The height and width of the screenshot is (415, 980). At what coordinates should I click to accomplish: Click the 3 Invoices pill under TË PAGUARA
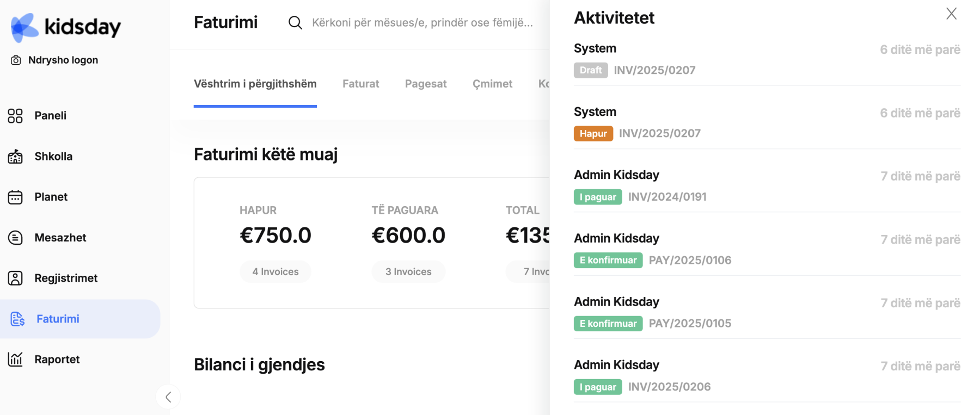point(408,271)
